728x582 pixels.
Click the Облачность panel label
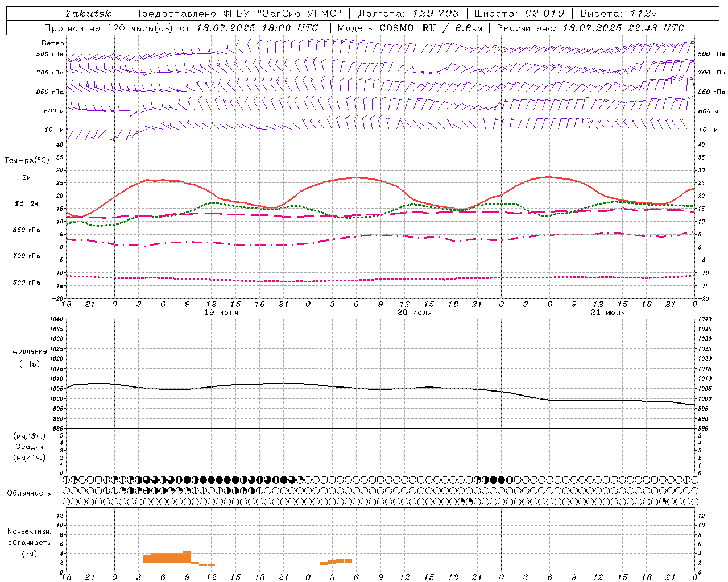29,493
